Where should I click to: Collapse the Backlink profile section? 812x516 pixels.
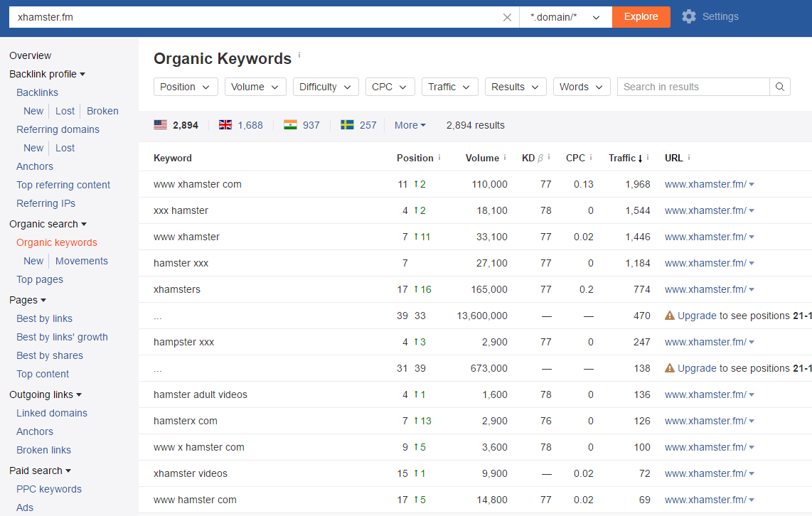coord(47,74)
